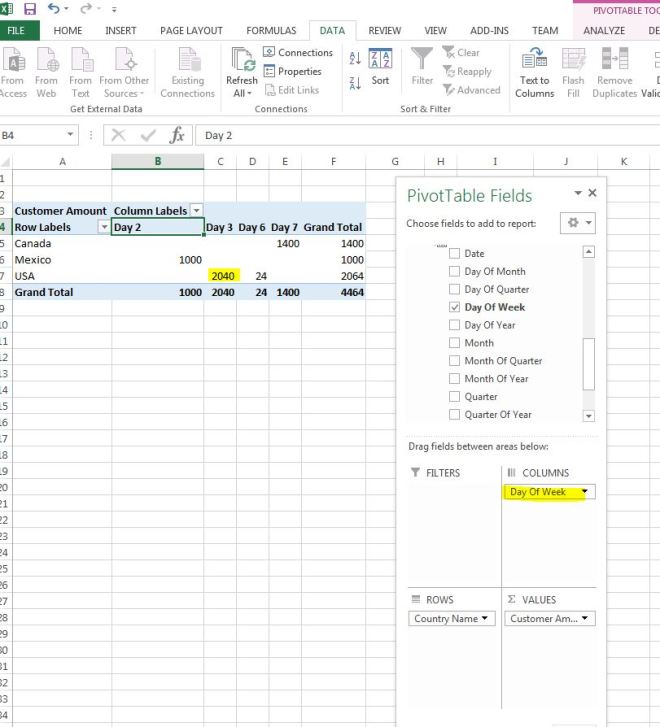This screenshot has height=727, width=660.
Task: Open Text to Columns tool
Action: point(534,62)
